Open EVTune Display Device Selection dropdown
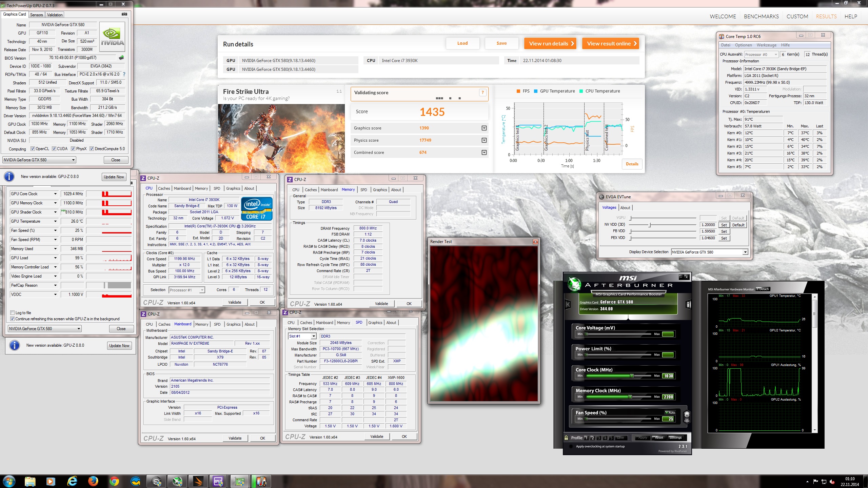Image resolution: width=868 pixels, height=488 pixels. tap(709, 252)
